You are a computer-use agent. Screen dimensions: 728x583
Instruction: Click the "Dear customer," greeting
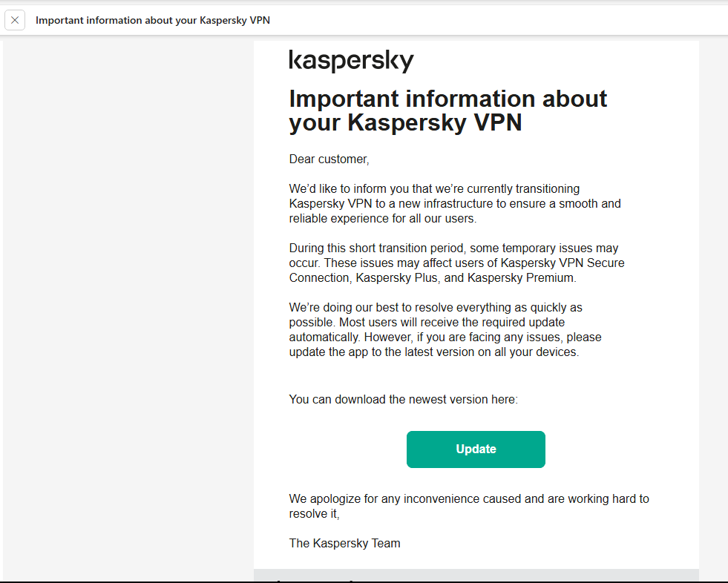click(329, 159)
